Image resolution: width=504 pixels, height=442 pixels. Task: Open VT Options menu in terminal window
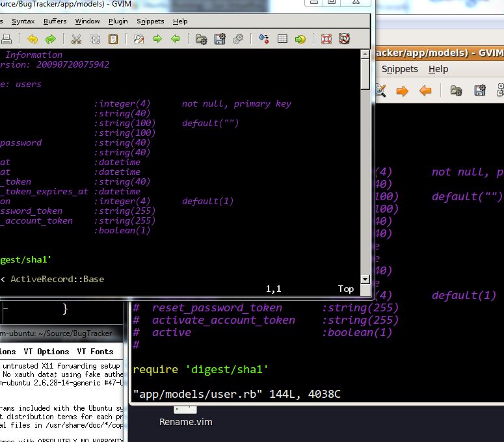46,352
